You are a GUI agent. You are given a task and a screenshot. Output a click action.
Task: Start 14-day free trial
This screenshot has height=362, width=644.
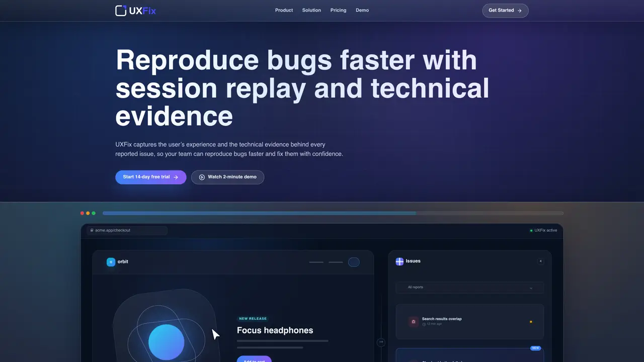click(x=151, y=177)
